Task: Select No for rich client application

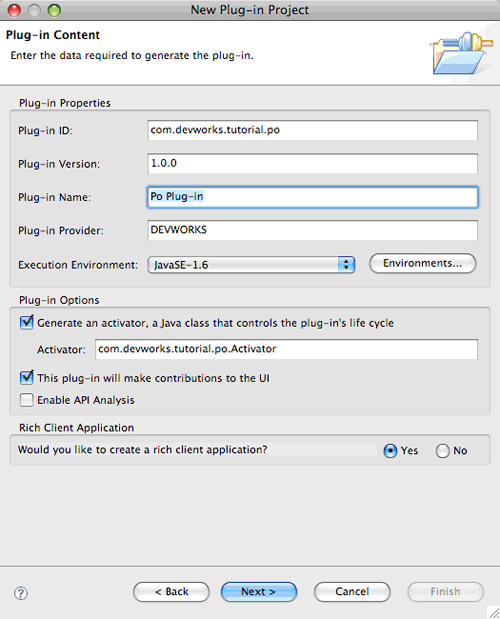Action: point(442,450)
